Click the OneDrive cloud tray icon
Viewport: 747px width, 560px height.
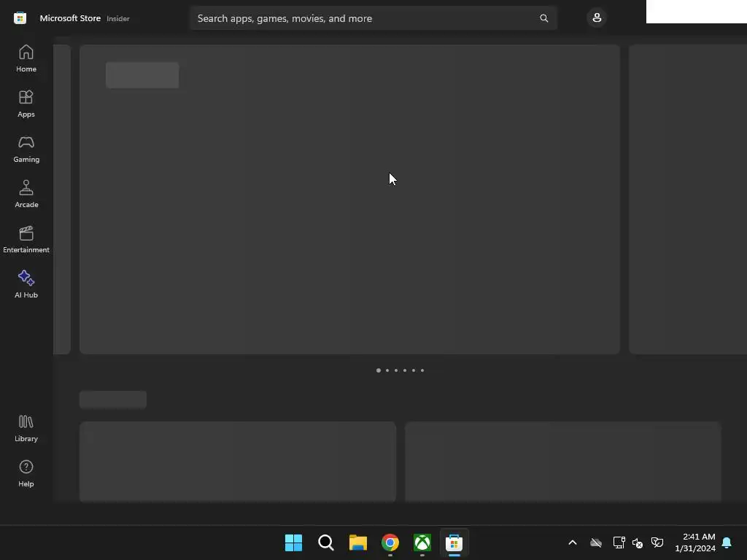595,542
